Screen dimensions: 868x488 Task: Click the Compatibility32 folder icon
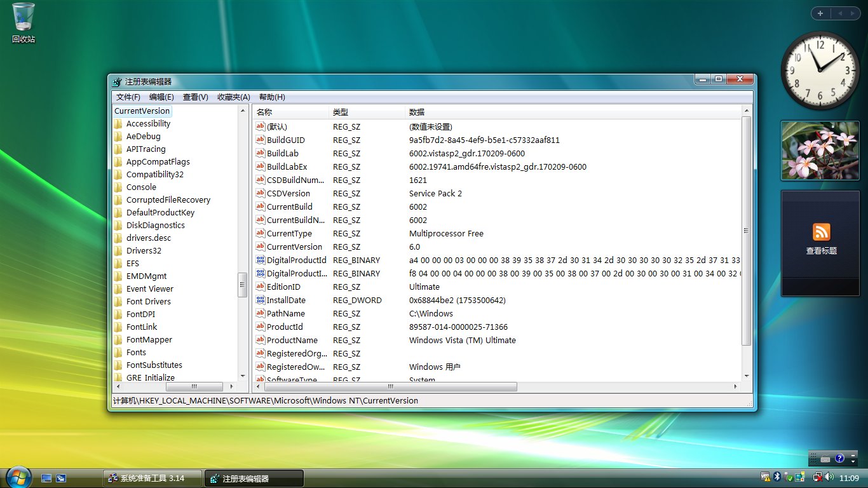click(118, 175)
